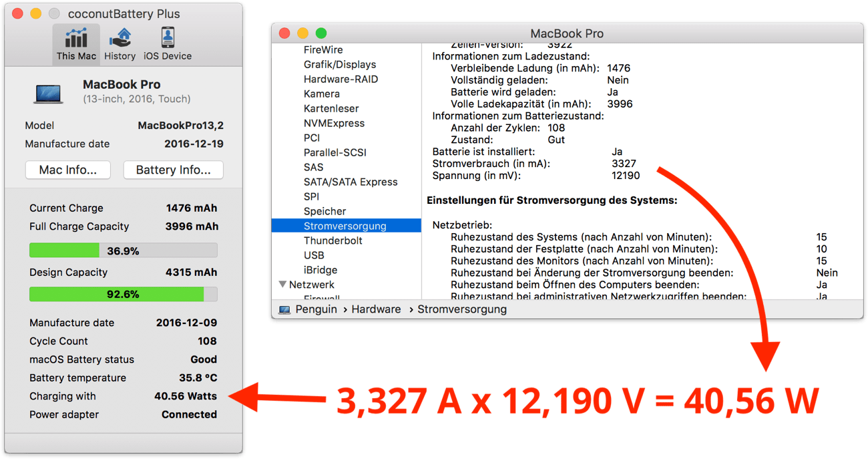Open the This Mac tab in coconutBattery
The height and width of the screenshot is (459, 868).
pos(76,45)
